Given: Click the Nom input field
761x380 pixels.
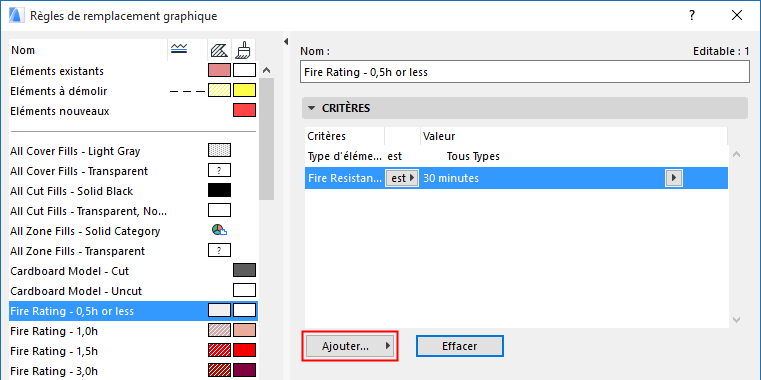Looking at the screenshot, I should [525, 72].
